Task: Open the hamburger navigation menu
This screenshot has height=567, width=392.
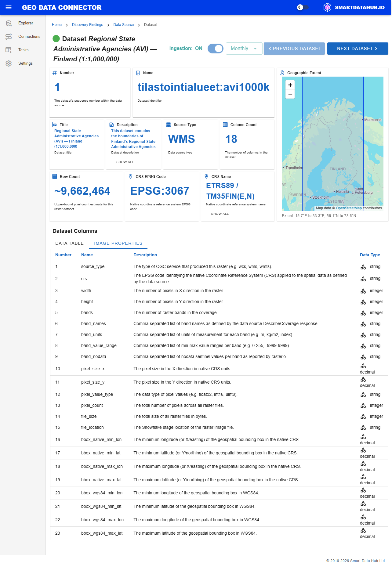Action: (x=9, y=7)
